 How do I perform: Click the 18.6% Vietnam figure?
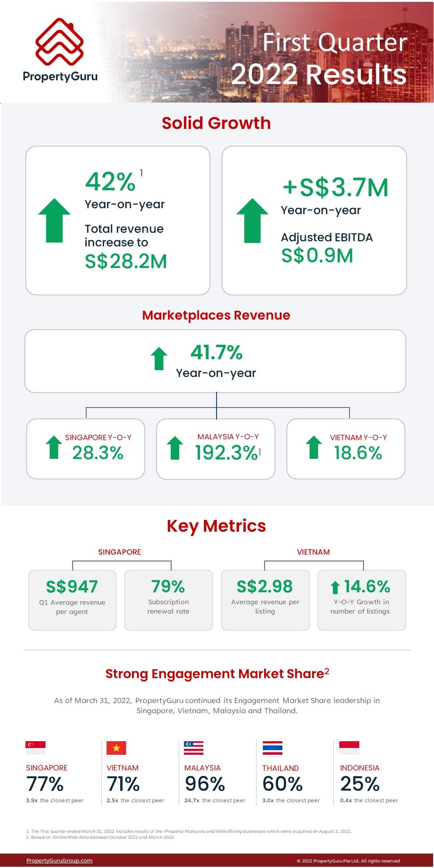[x=358, y=453]
